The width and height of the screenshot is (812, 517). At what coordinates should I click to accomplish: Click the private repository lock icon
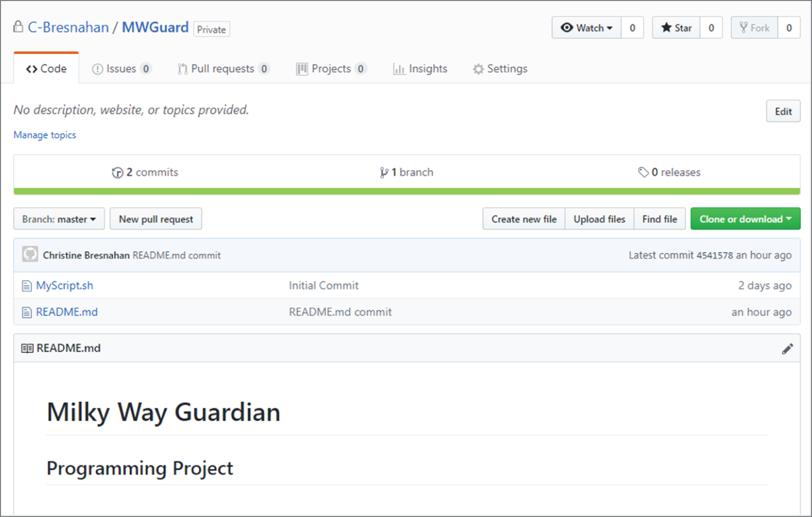[18, 27]
